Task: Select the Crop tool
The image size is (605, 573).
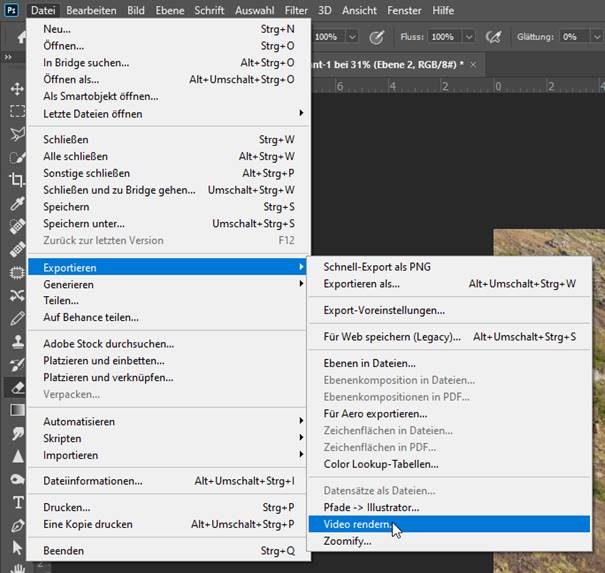Action: (17, 180)
